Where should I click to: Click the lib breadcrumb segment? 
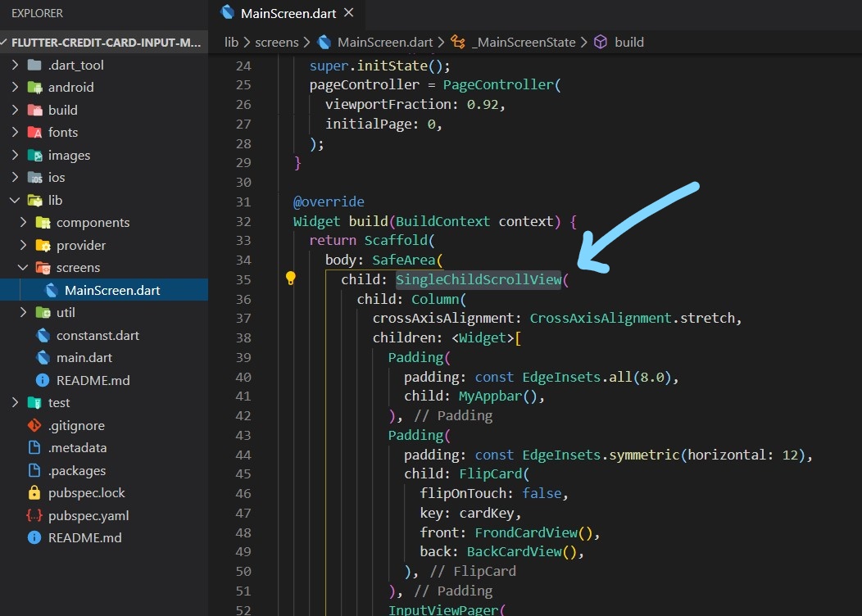pos(231,42)
